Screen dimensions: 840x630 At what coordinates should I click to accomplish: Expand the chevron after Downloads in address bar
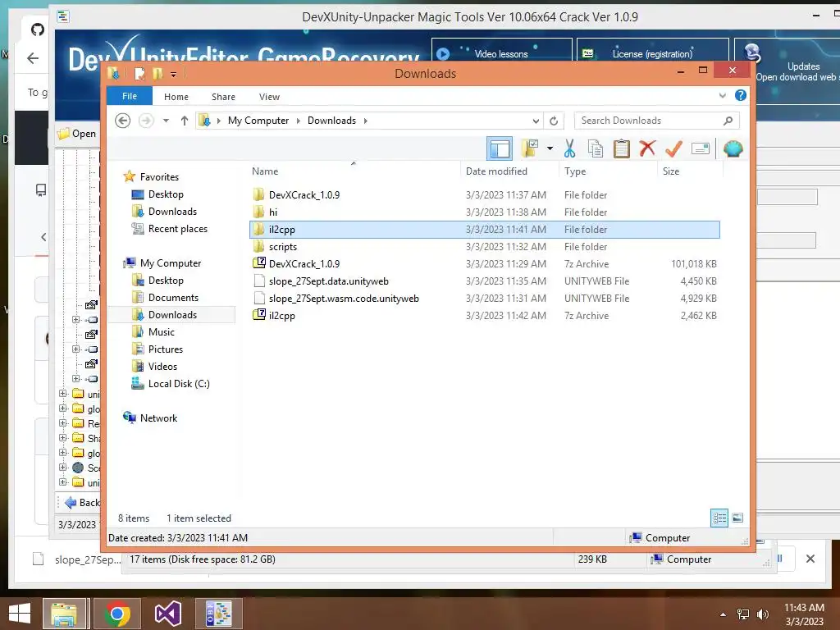pos(366,121)
